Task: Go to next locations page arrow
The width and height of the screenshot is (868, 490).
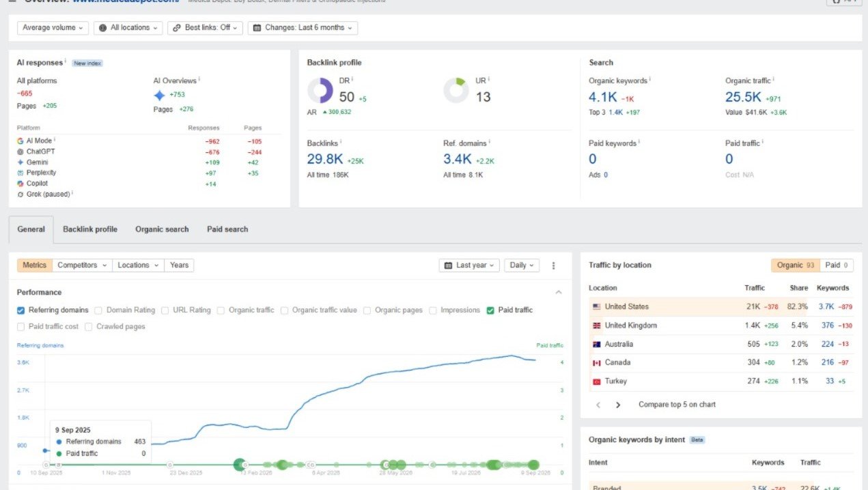Action: (x=618, y=405)
